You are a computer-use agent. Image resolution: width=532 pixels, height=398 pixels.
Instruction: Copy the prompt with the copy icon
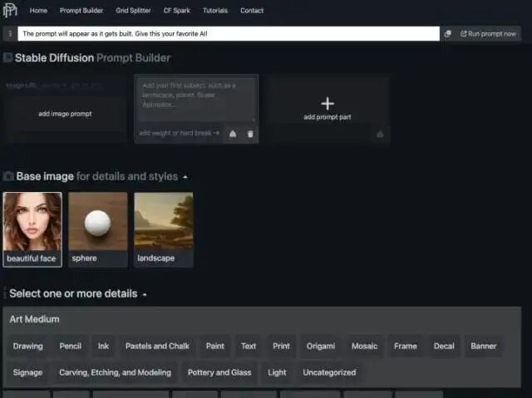click(448, 33)
